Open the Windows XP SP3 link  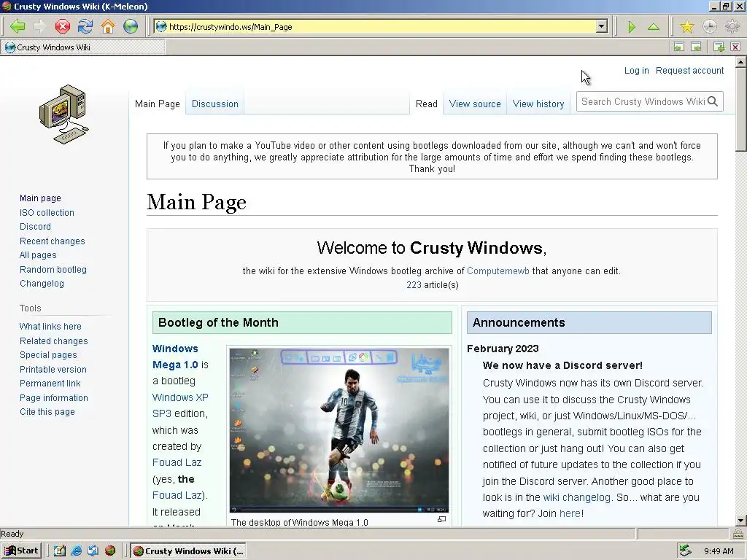pos(180,405)
